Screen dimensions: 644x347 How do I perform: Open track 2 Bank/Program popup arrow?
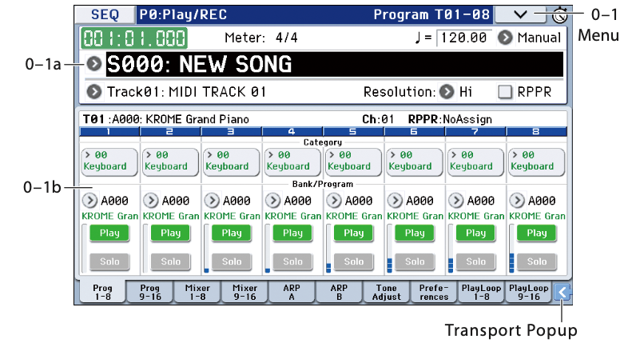[151, 201]
